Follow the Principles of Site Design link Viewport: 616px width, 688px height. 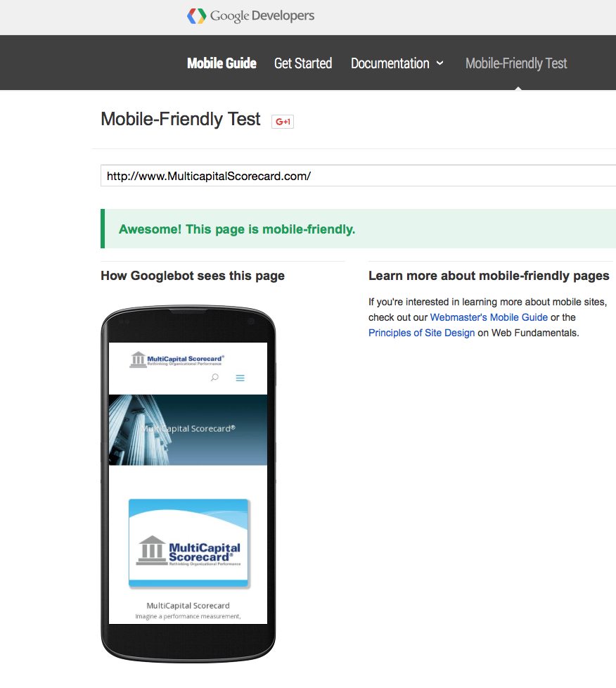[422, 333]
